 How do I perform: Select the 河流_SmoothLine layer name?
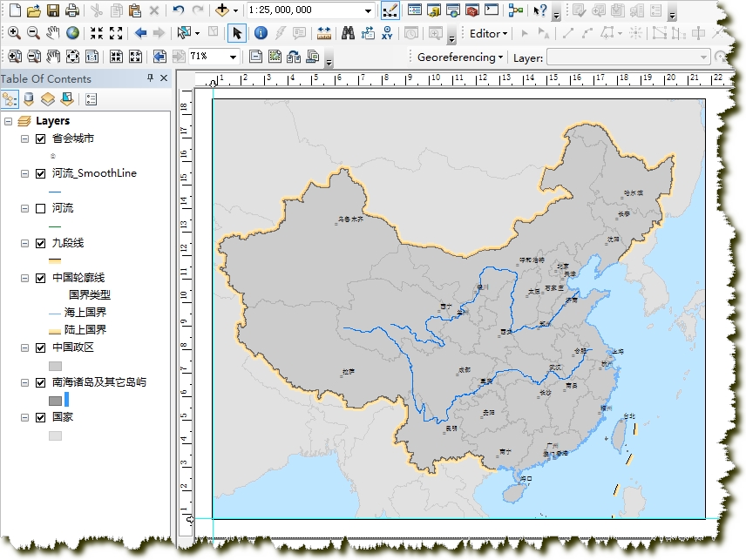pyautogui.click(x=94, y=173)
